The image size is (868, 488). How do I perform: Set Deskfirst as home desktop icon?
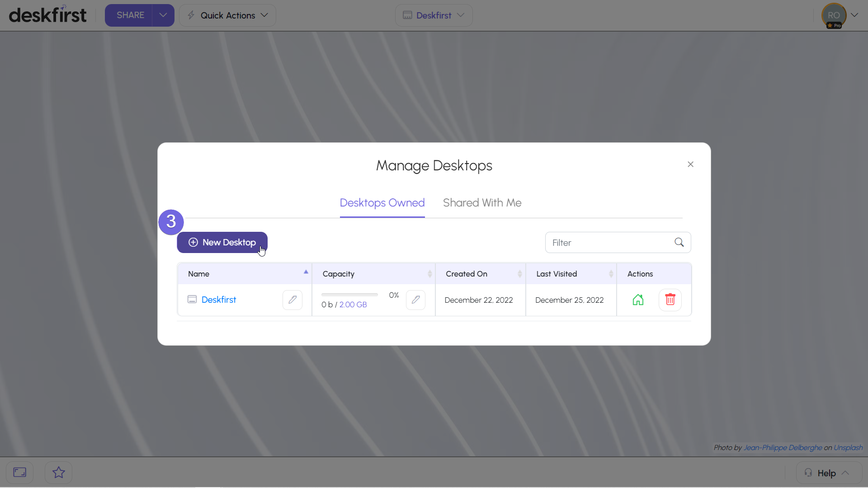[x=638, y=300]
